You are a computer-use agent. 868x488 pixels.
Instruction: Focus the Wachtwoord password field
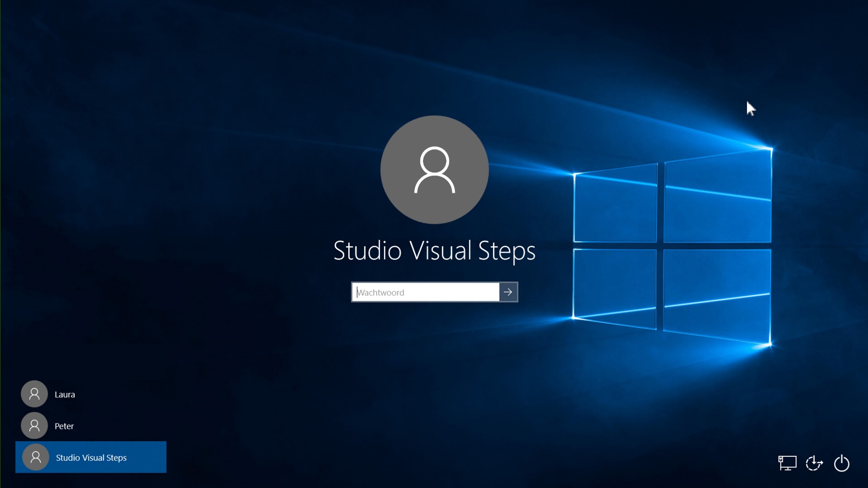tap(425, 292)
